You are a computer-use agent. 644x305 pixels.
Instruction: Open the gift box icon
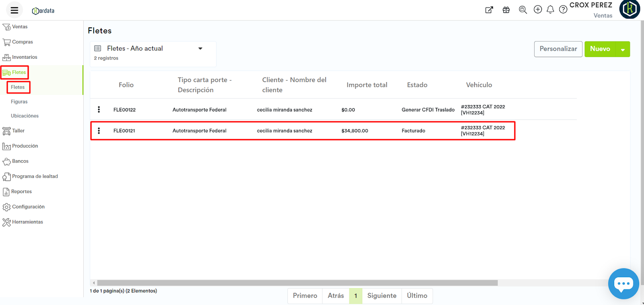506,10
